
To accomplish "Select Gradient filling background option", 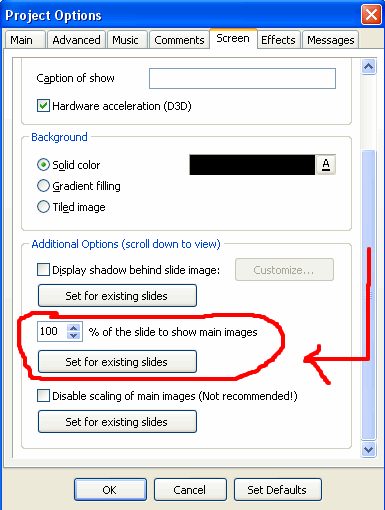I will click(x=43, y=186).
